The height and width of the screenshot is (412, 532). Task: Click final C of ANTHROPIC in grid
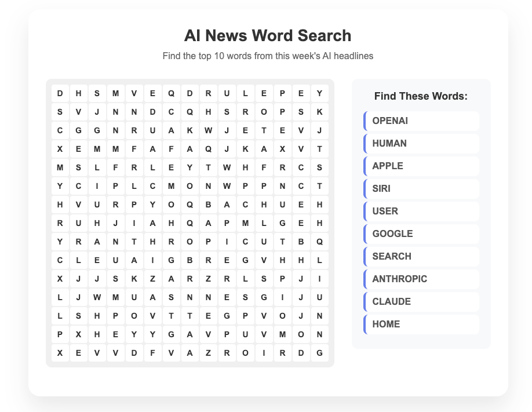(245, 242)
